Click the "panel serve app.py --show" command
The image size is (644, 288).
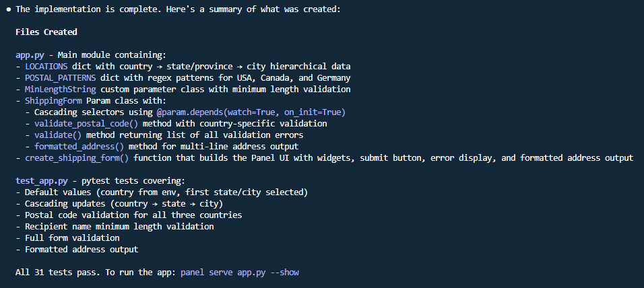click(239, 273)
